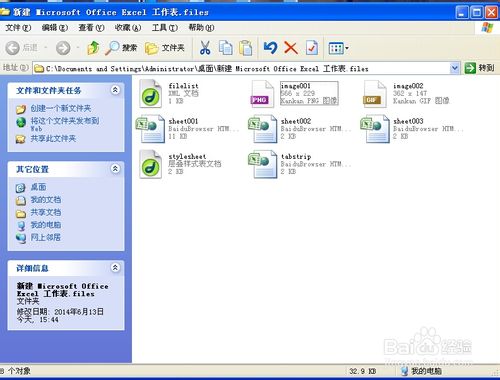The height and width of the screenshot is (380, 500).
Task: Click the 'image002' file name
Action: 408,86
